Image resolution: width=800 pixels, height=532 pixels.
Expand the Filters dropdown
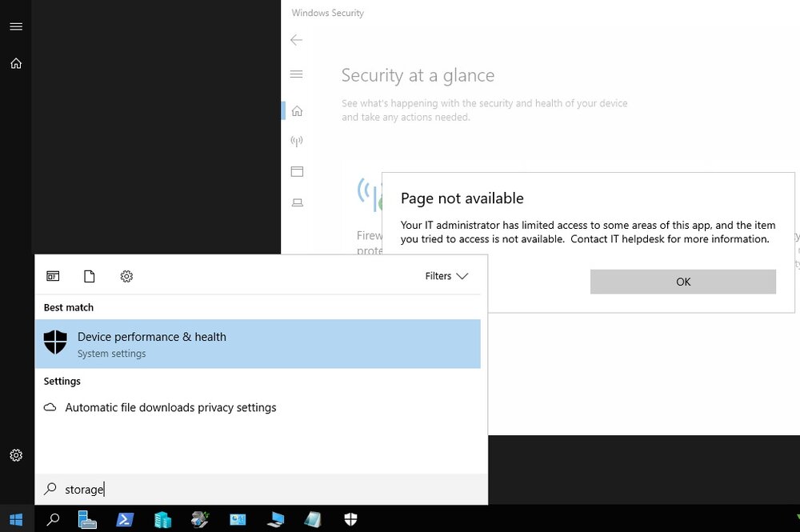(446, 276)
